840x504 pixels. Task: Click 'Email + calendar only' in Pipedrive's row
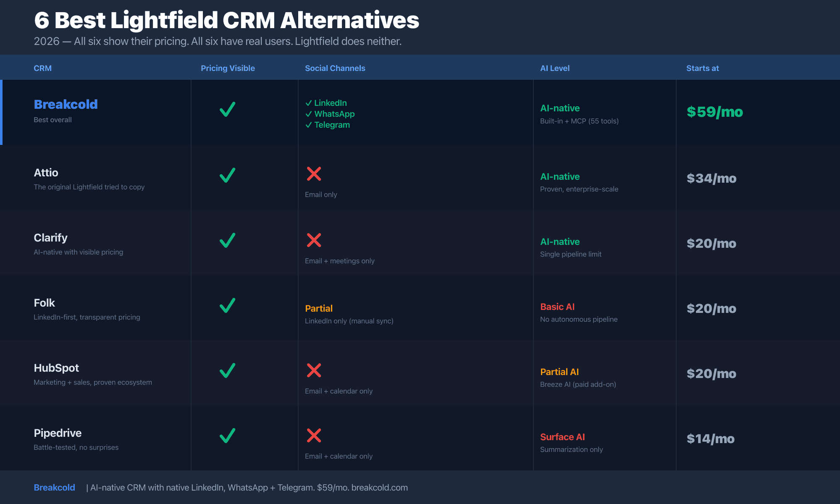[339, 456]
